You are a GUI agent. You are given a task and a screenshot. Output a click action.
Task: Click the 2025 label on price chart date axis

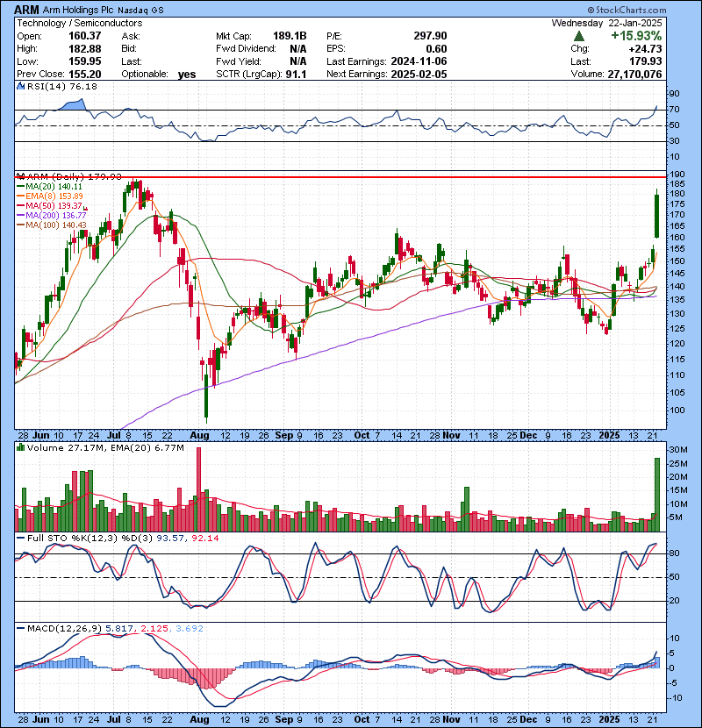tap(609, 434)
